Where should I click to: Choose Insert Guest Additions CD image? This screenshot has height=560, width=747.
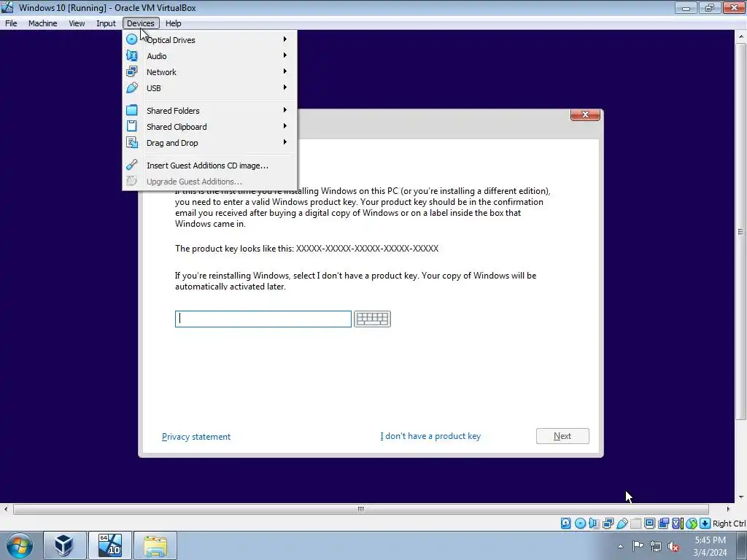(x=209, y=166)
